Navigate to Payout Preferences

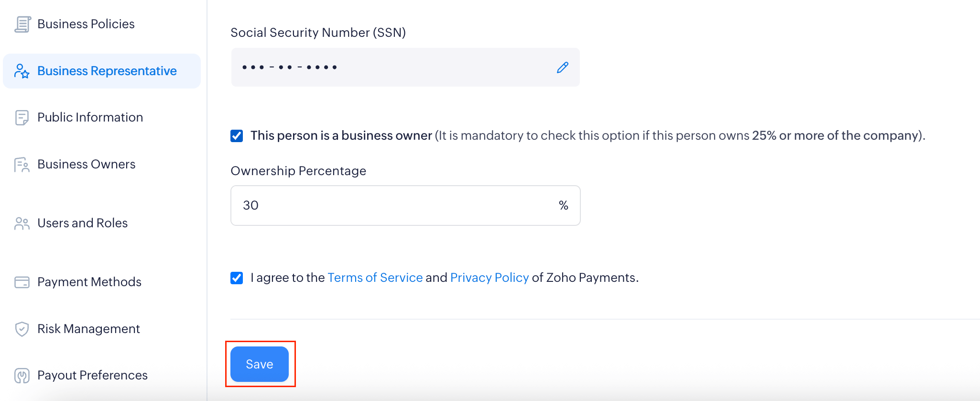[92, 376]
